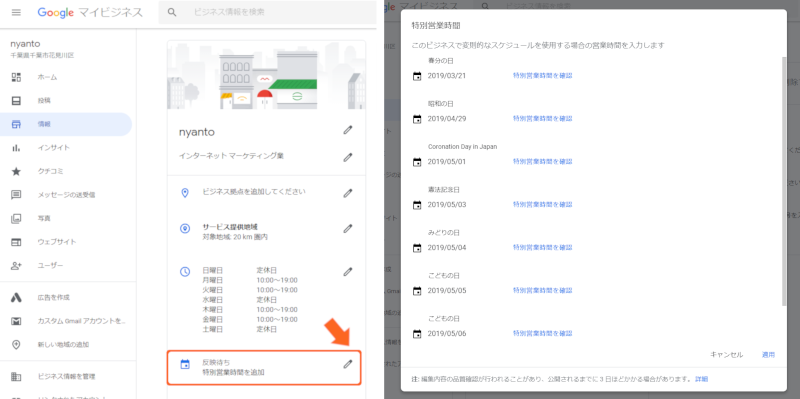
Task: Click the 適用 button in the dialog
Action: tap(768, 355)
